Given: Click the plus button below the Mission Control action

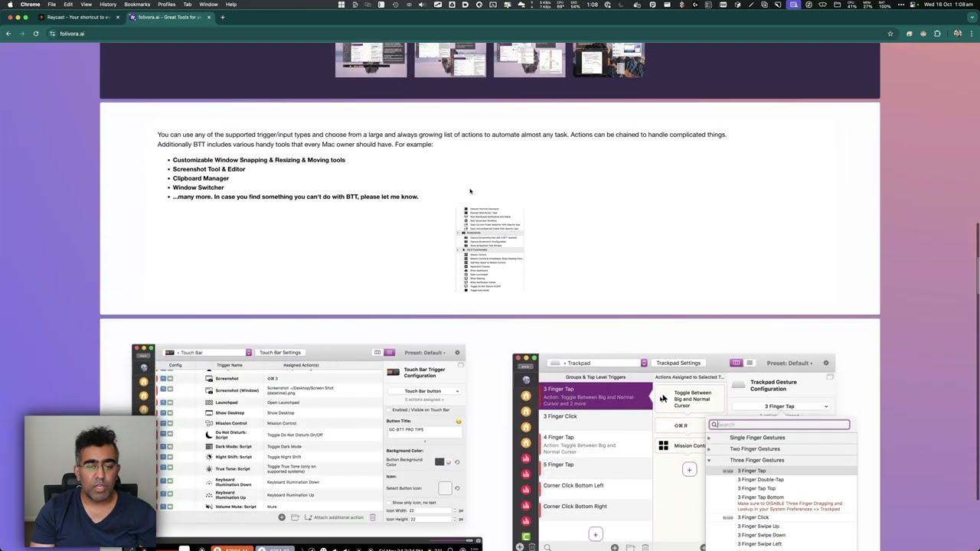Looking at the screenshot, I should 689,470.
